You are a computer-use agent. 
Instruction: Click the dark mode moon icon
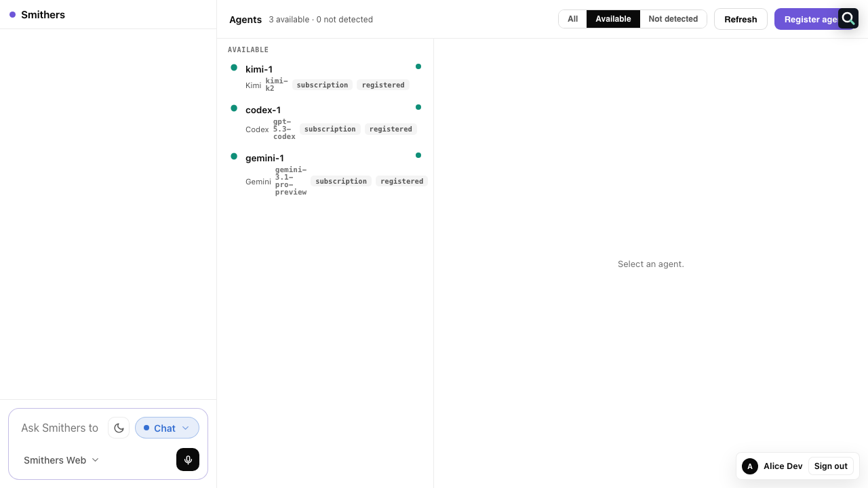[x=119, y=428]
